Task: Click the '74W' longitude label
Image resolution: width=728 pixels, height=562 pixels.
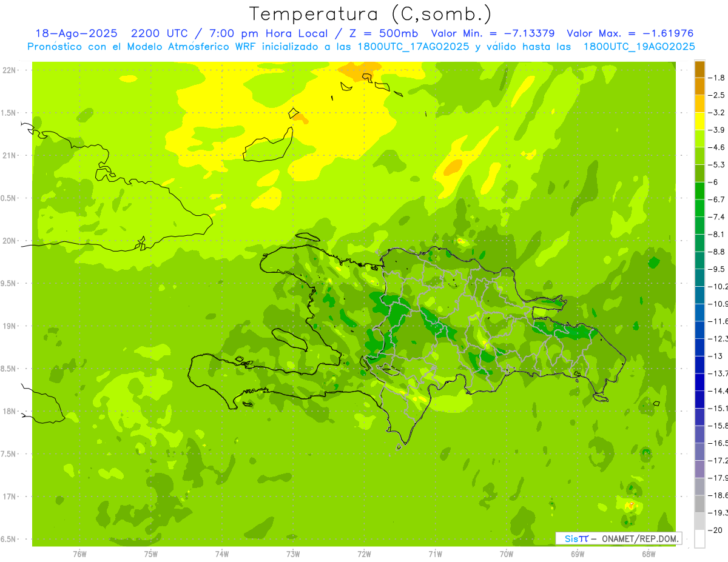Action: tap(222, 554)
